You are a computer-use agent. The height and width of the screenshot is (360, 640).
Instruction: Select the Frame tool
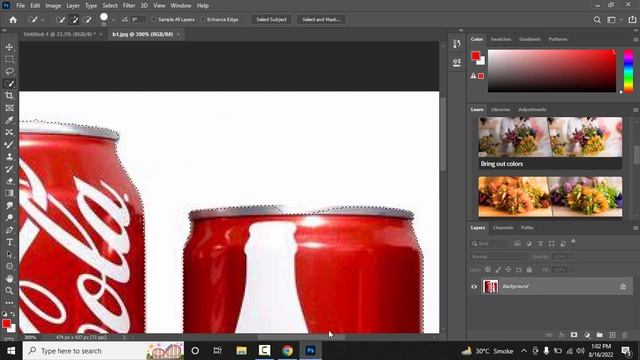(9, 108)
